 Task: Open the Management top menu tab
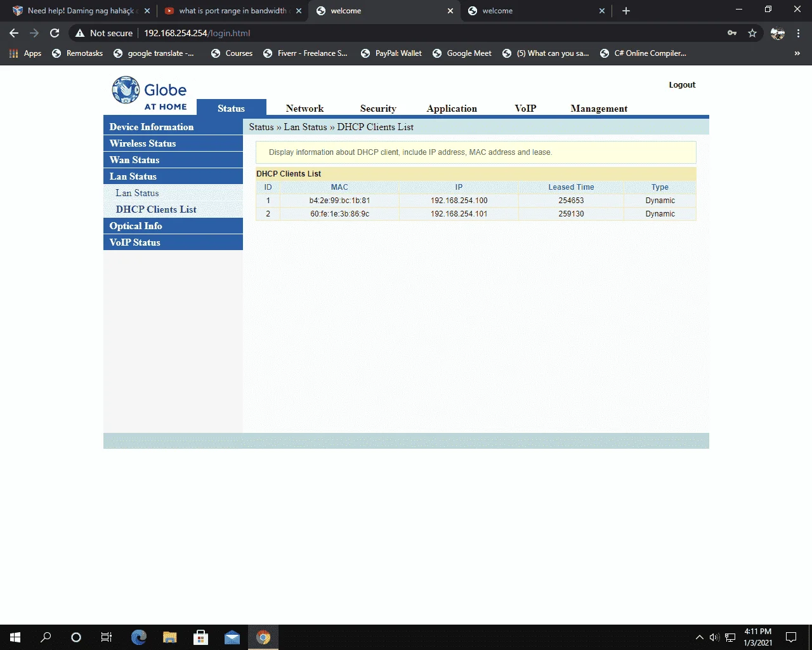(599, 109)
